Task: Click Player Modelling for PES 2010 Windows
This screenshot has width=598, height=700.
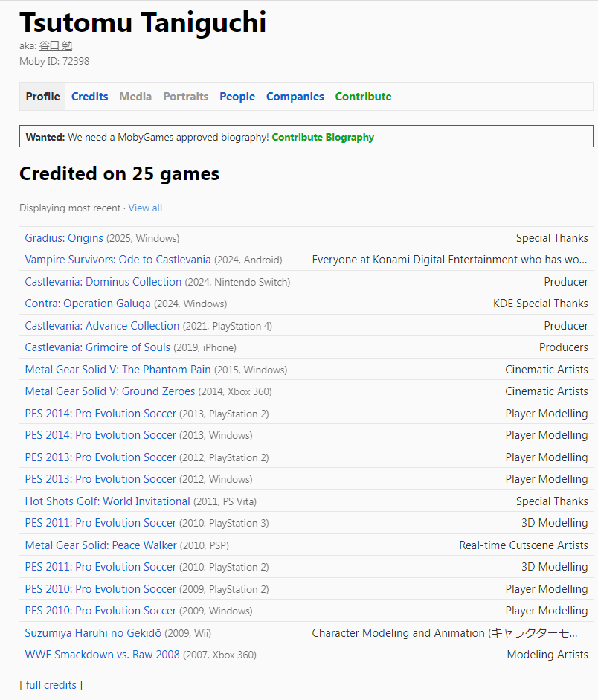Action: (x=546, y=611)
